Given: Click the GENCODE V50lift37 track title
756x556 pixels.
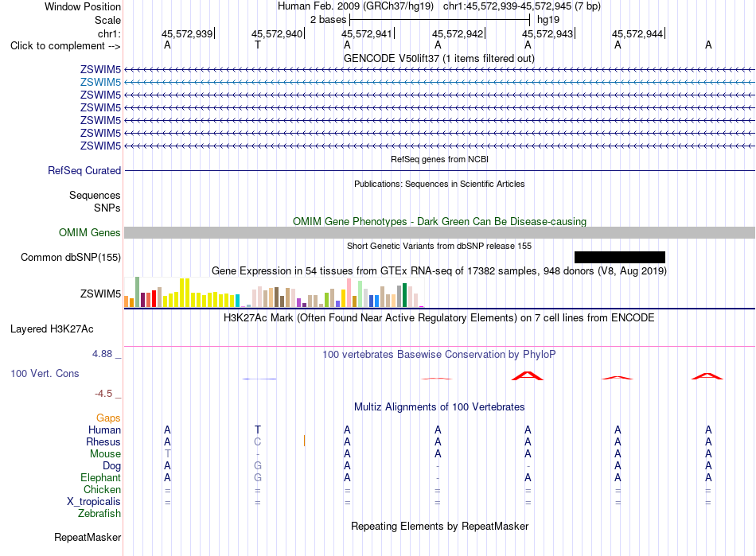Looking at the screenshot, I should (439, 58).
